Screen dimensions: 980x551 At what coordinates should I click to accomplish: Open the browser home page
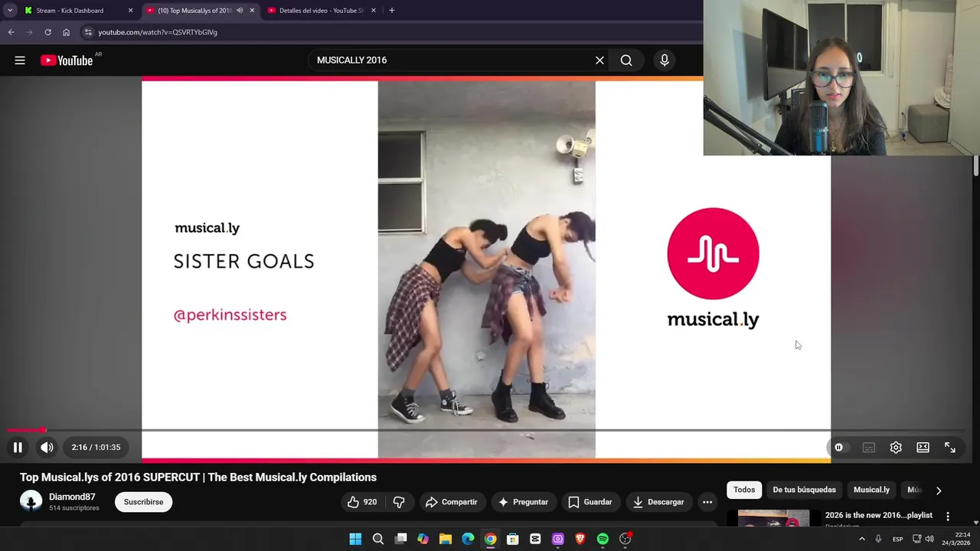[x=66, y=32]
